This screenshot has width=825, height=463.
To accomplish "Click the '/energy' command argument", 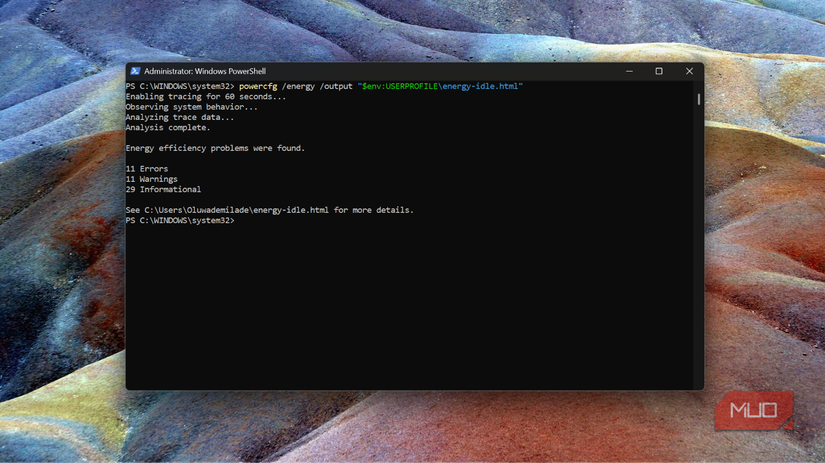I will pyautogui.click(x=298, y=86).
